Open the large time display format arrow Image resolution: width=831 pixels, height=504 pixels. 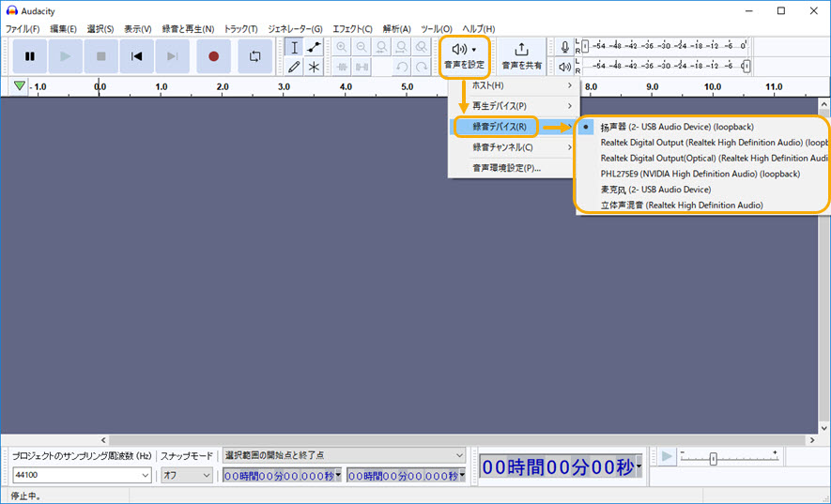pyautogui.click(x=639, y=466)
